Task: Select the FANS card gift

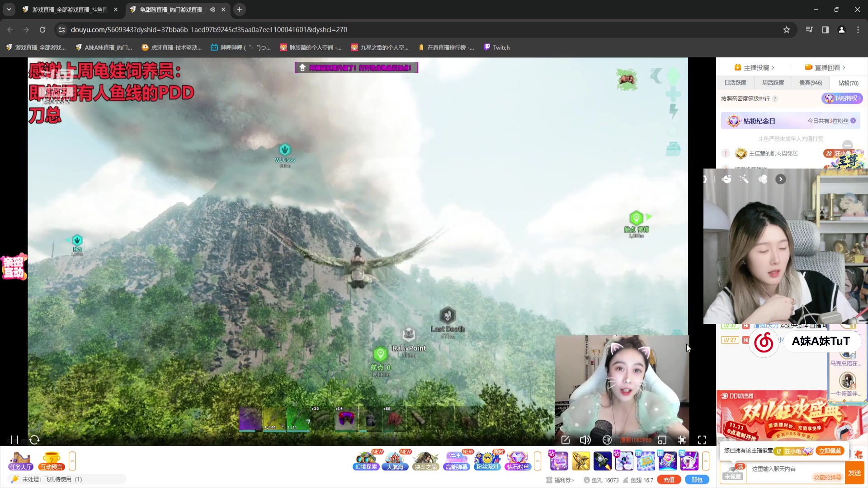Action: [x=667, y=461]
